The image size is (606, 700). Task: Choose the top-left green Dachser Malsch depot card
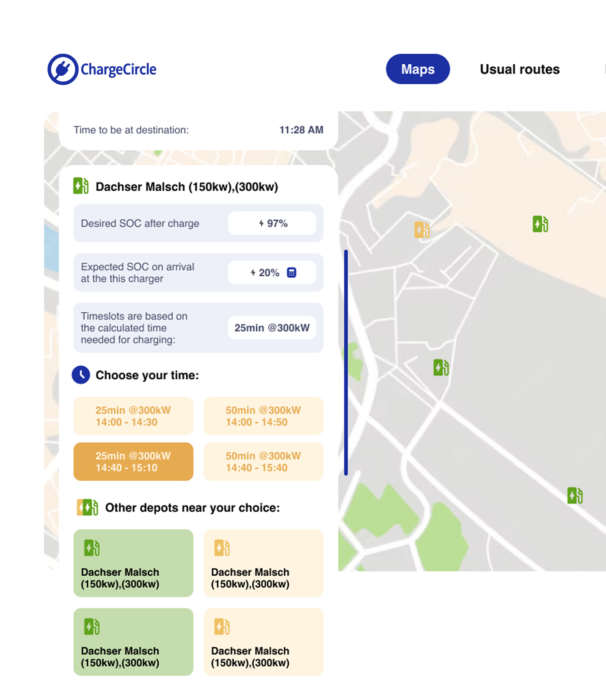tap(133, 563)
